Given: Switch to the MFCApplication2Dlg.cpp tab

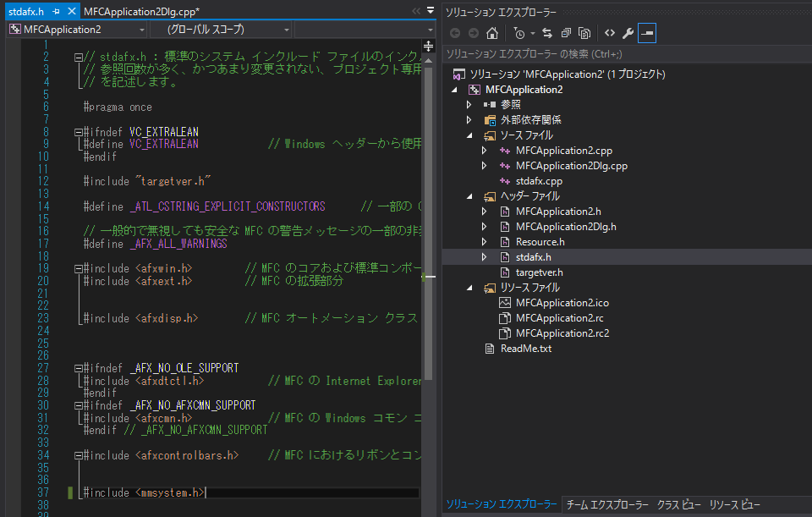Looking at the screenshot, I should click(141, 11).
